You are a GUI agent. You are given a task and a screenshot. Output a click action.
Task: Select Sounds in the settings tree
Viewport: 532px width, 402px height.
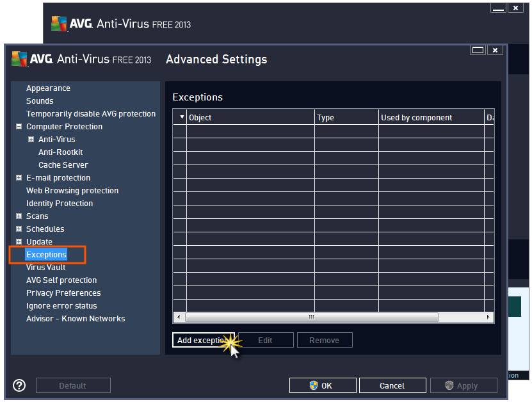[40, 101]
